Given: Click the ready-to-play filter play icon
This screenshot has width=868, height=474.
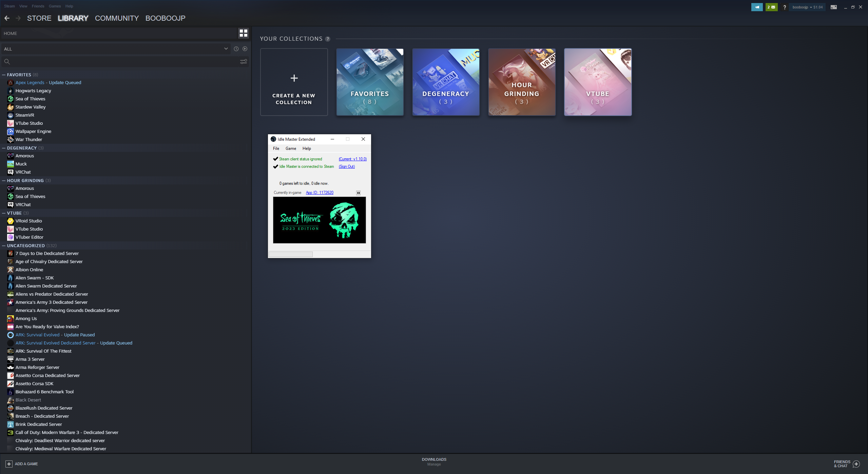Looking at the screenshot, I should click(x=245, y=49).
